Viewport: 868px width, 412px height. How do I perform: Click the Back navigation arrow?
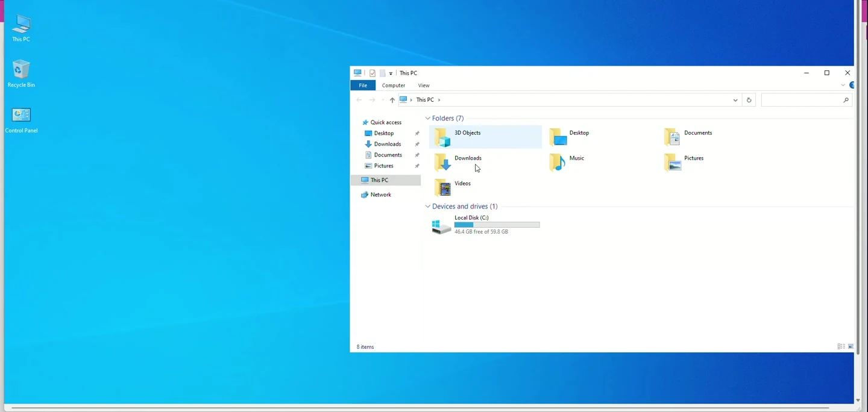pos(359,100)
